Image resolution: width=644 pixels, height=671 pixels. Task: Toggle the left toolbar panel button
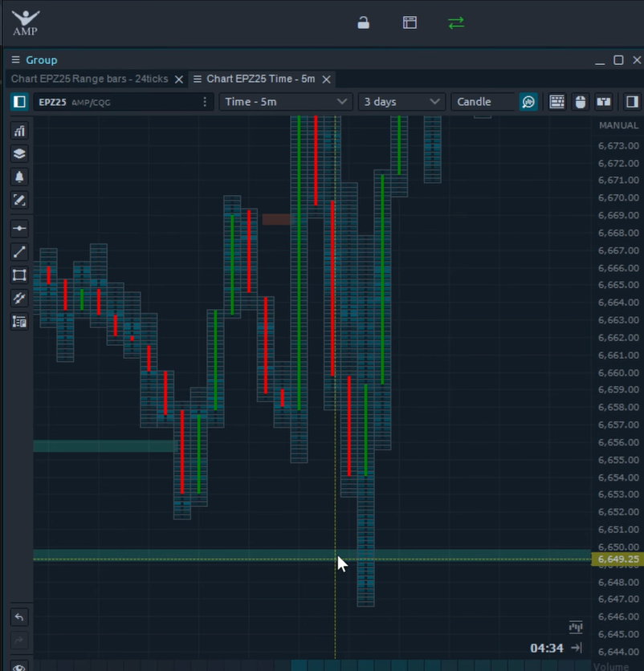pos(19,102)
